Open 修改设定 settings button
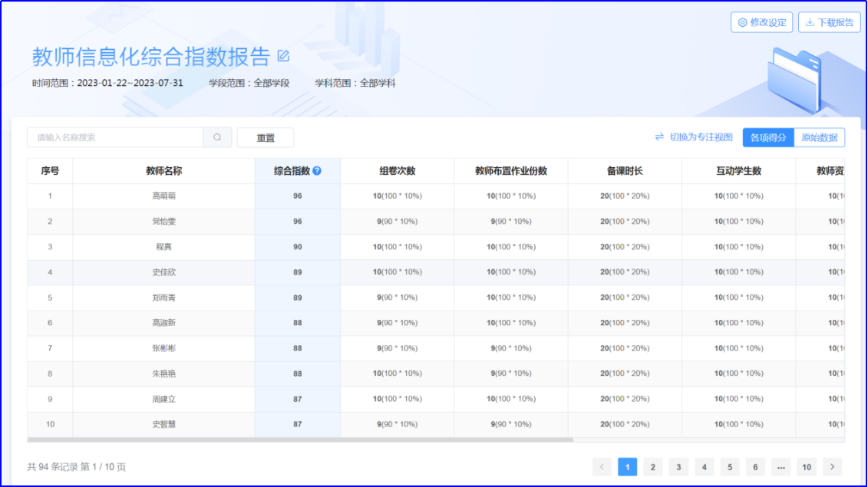Image resolution: width=868 pixels, height=487 pixels. point(761,22)
